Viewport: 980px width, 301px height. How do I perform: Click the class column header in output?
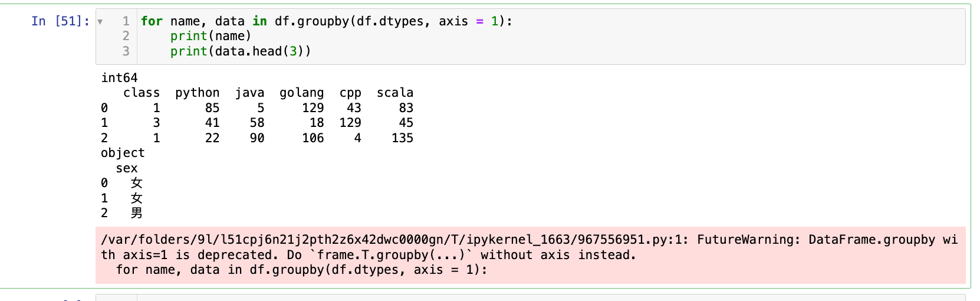coord(142,93)
